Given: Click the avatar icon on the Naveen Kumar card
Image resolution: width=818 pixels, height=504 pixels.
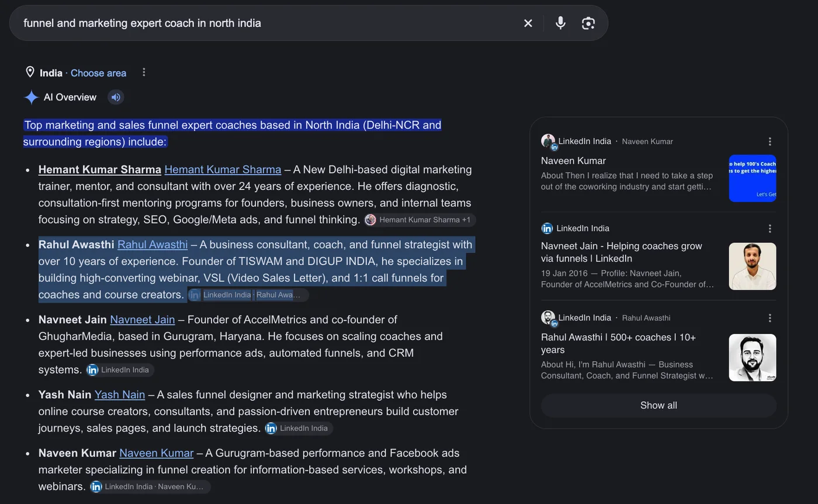Looking at the screenshot, I should click(x=548, y=141).
